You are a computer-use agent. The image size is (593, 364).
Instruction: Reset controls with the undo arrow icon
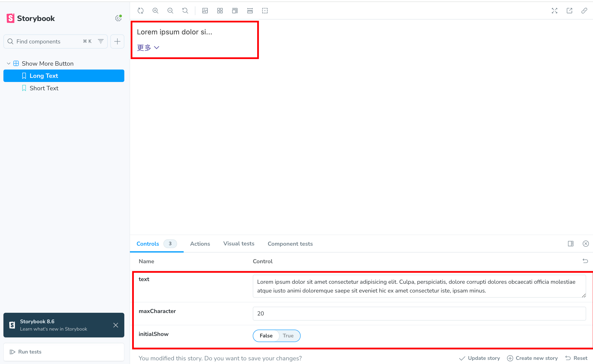pos(585,261)
